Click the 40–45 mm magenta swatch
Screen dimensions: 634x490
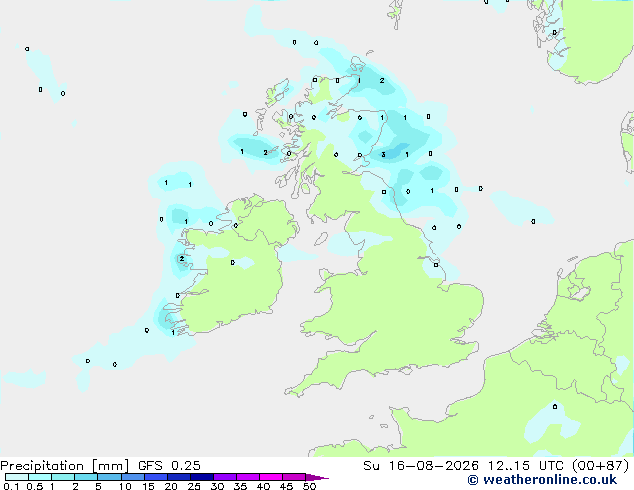click(x=271, y=477)
